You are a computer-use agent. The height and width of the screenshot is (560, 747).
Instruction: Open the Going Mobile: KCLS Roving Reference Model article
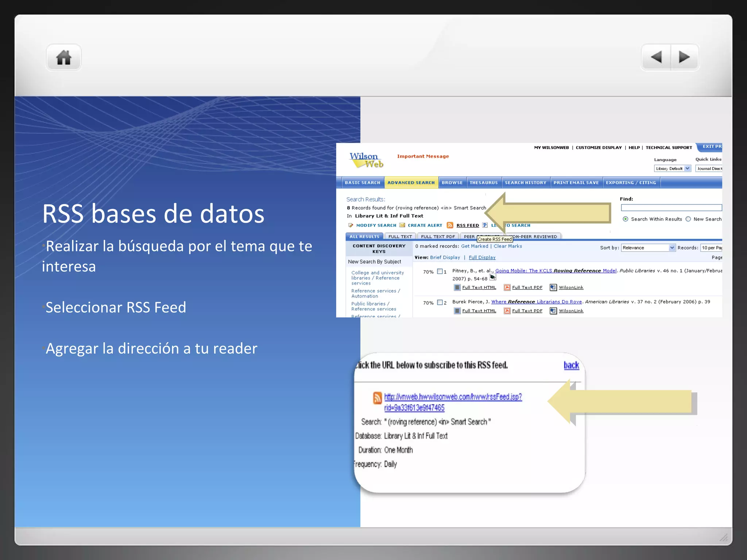pyautogui.click(x=556, y=271)
